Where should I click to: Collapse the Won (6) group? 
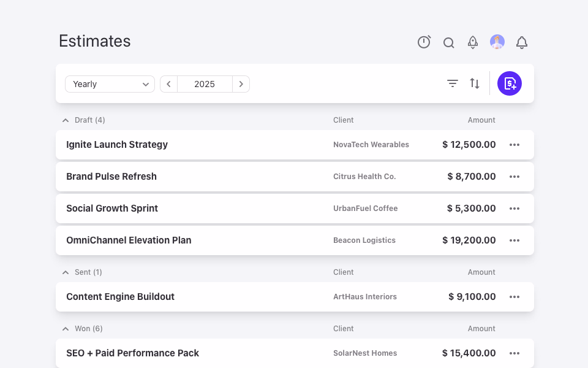pos(66,329)
